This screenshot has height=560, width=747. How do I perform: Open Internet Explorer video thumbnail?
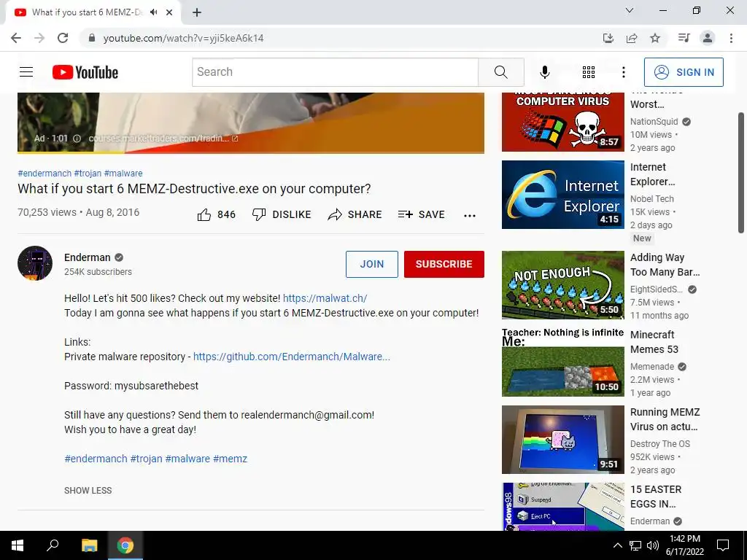click(562, 194)
